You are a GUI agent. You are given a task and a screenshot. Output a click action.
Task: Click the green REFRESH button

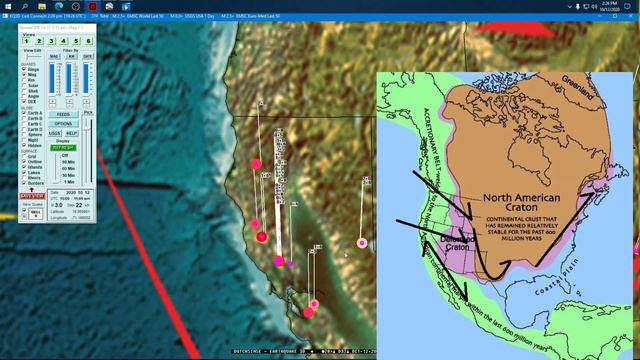[x=63, y=148]
